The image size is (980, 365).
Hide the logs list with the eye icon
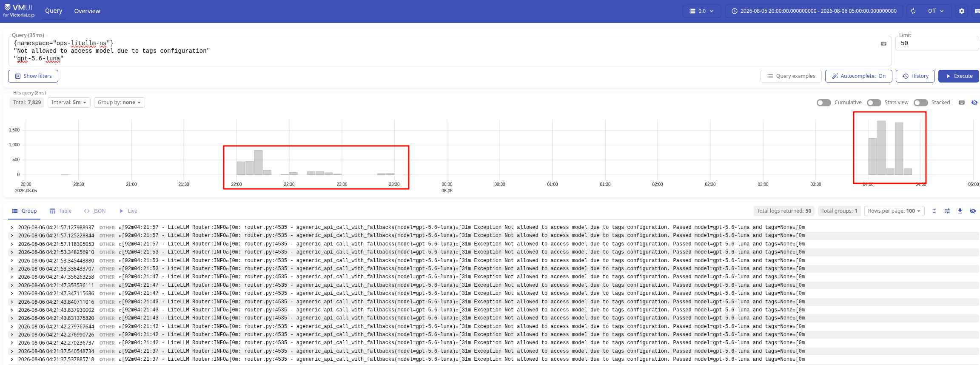click(x=973, y=211)
